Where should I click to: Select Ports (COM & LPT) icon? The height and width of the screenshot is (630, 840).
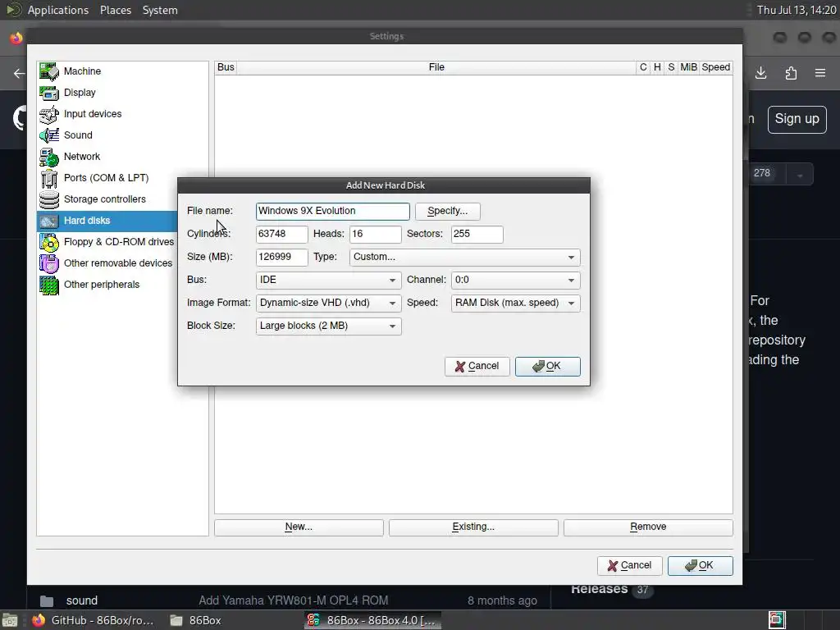coord(48,178)
